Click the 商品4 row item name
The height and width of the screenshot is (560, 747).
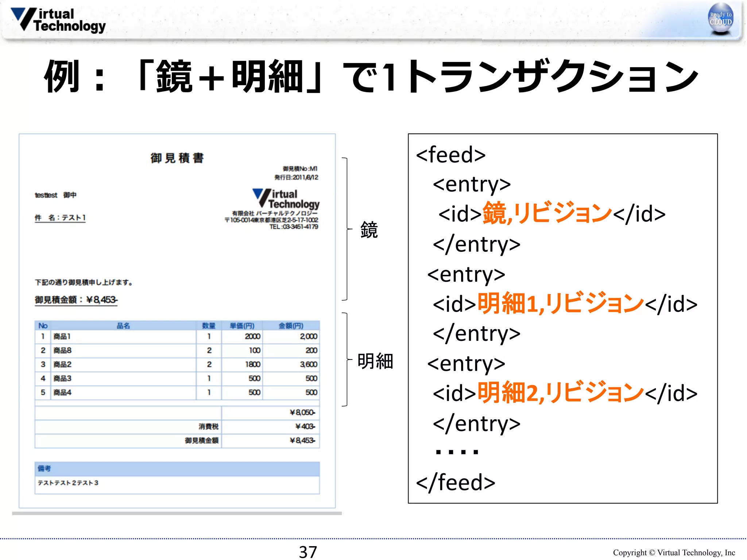coord(62,392)
